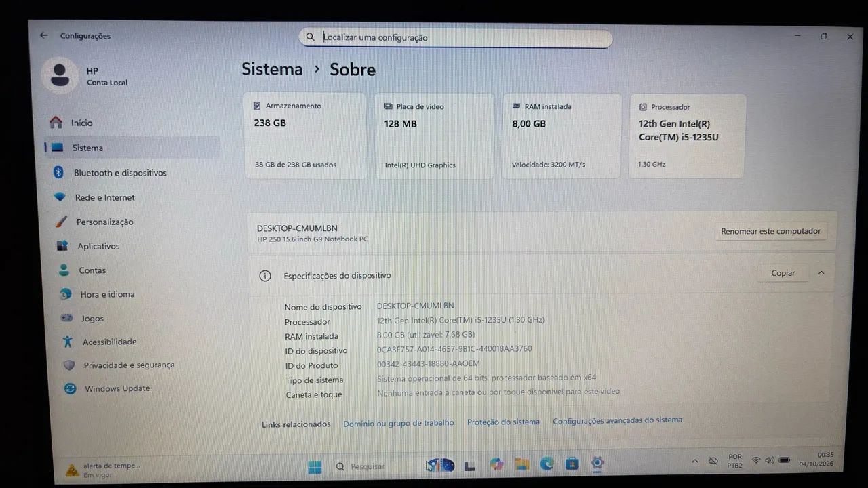Open the alerta de tempe weather widget
Image resolution: width=868 pixels, height=488 pixels.
point(103,470)
